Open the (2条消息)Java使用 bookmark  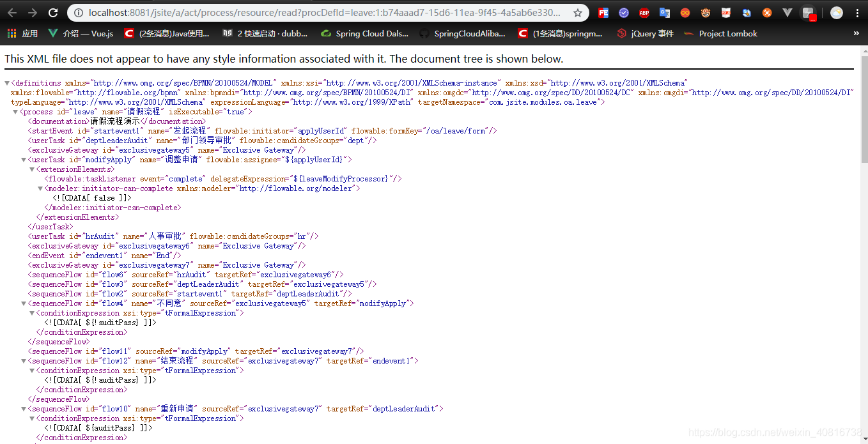tap(167, 33)
